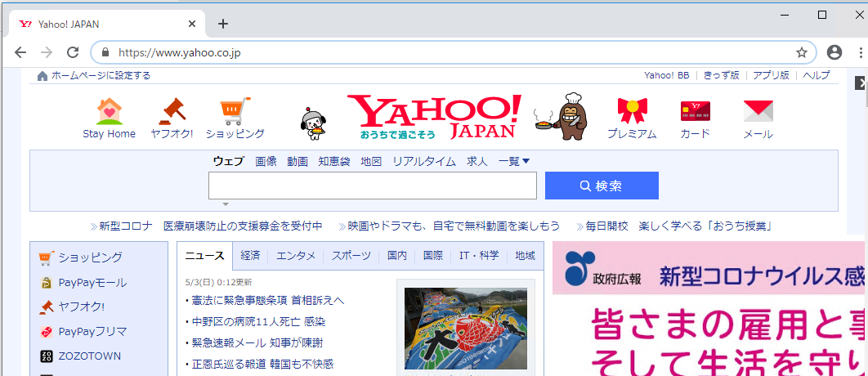Open the Yahoo! BB link
This screenshot has height=376, width=868.
click(666, 76)
